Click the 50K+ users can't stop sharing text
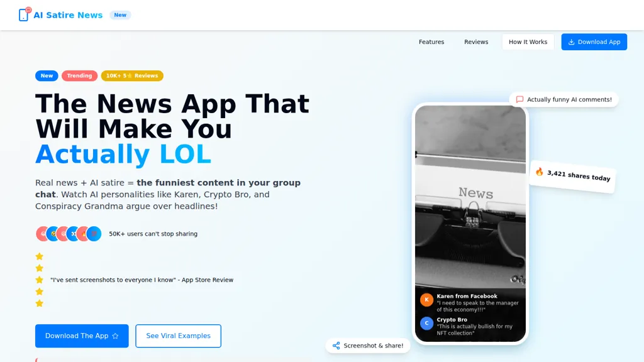The height and width of the screenshot is (362, 644). tap(153, 234)
